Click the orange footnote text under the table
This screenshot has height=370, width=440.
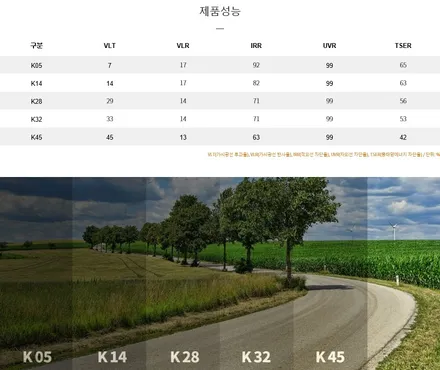click(x=323, y=155)
